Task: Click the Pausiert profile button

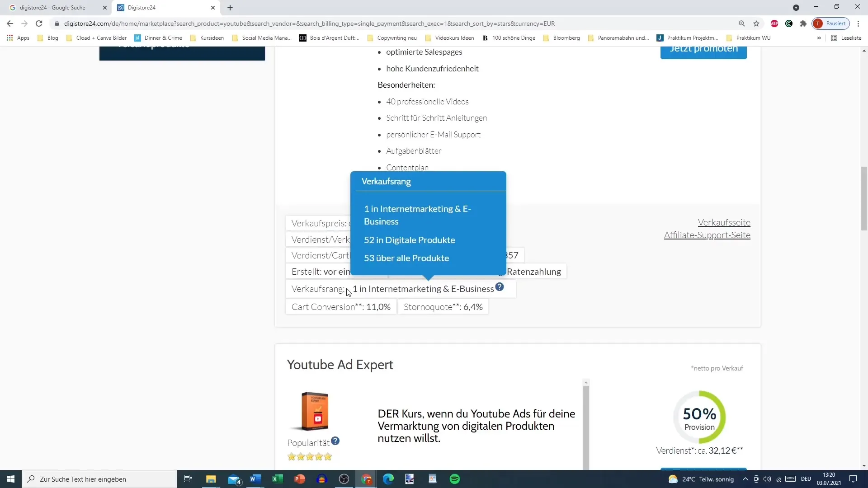Action: click(x=831, y=23)
